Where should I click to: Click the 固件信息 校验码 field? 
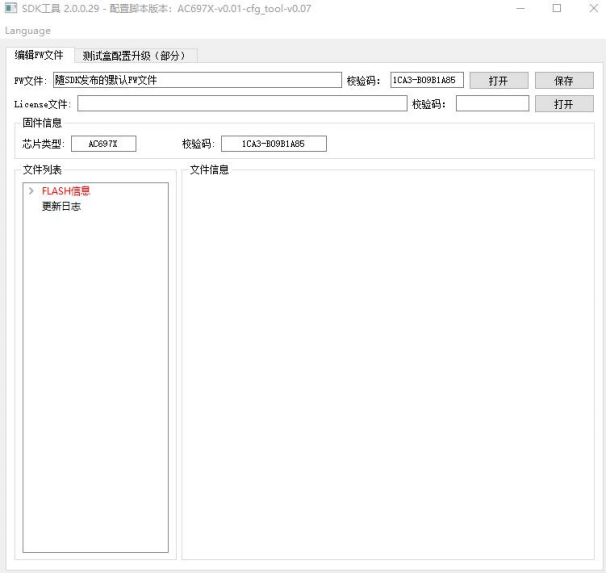(x=274, y=144)
